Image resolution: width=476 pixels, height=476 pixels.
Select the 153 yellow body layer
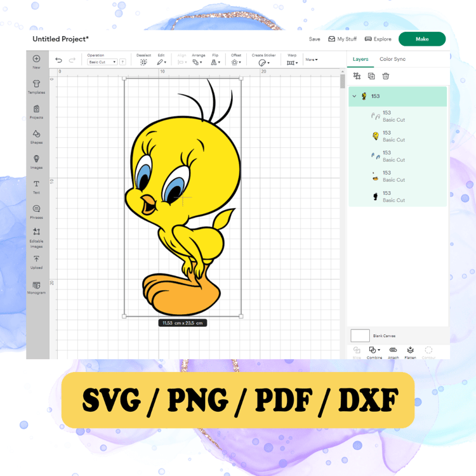[398, 136]
